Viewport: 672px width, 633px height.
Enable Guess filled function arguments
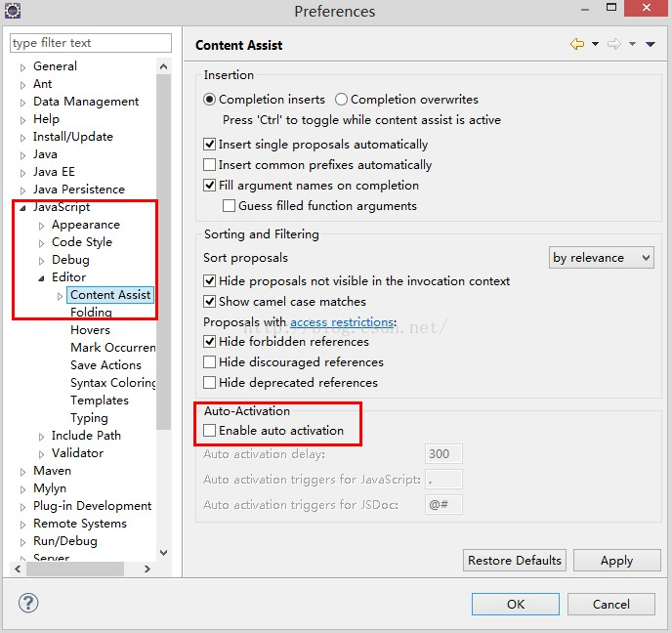tap(229, 206)
